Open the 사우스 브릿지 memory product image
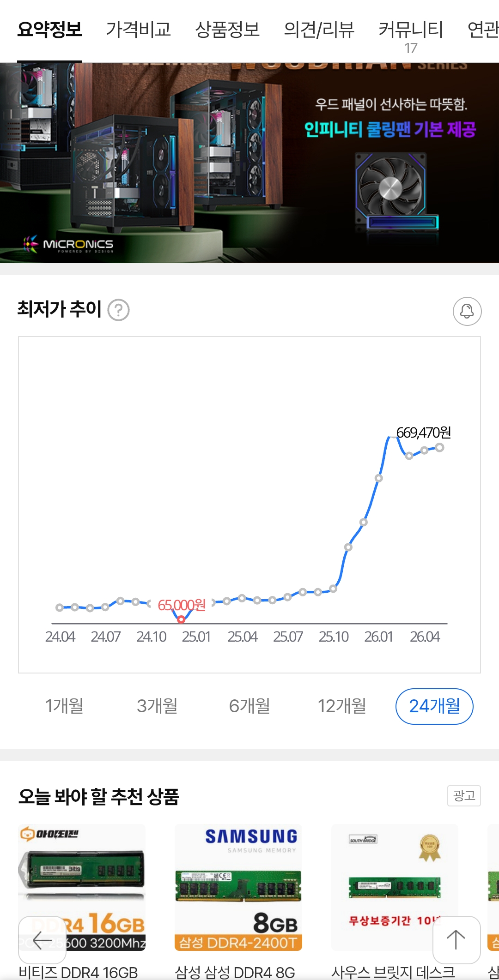 [395, 887]
